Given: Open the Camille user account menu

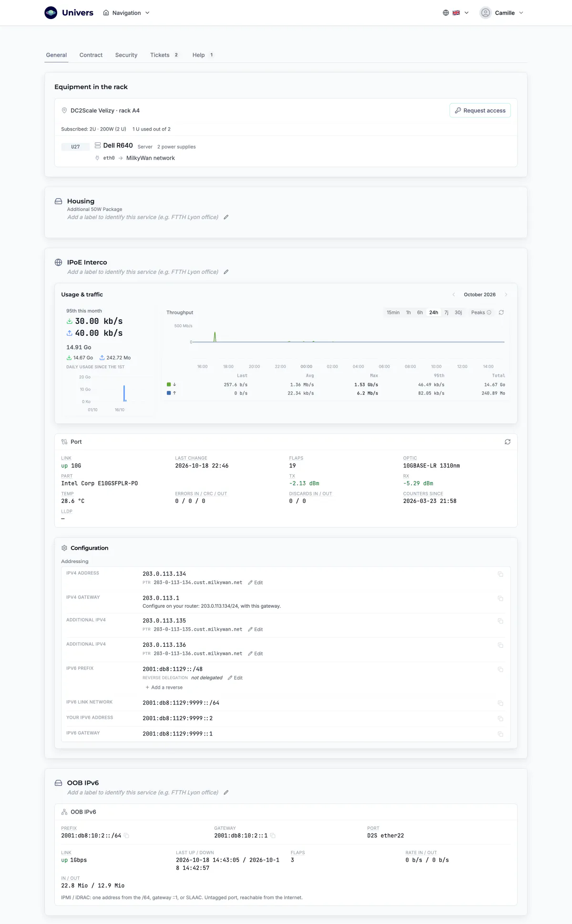Looking at the screenshot, I should pos(502,13).
